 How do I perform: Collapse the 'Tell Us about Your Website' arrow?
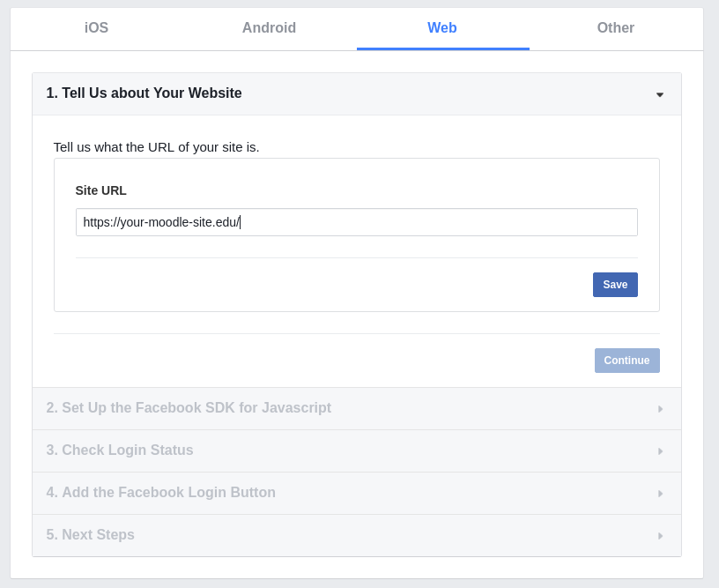pyautogui.click(x=659, y=94)
